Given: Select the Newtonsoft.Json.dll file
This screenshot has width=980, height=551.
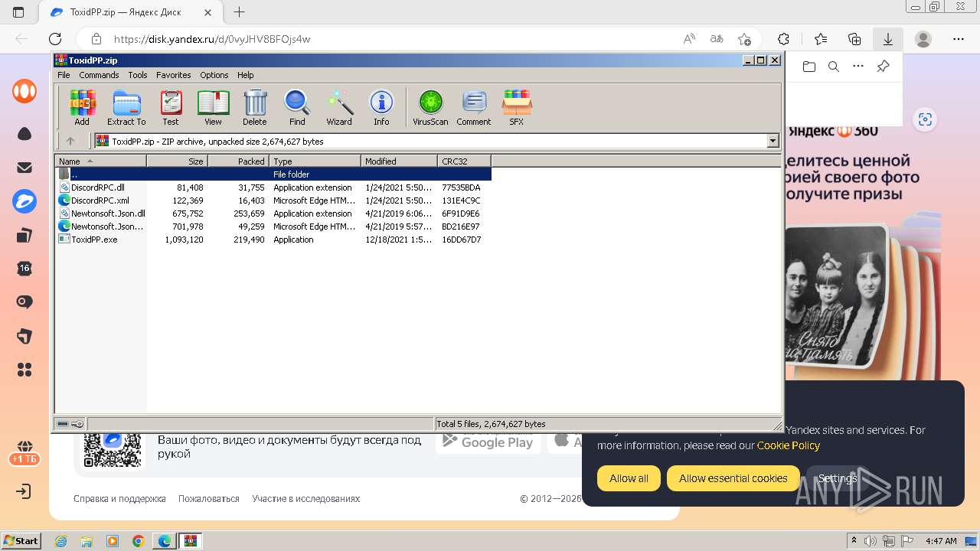Looking at the screenshot, I should pos(273,214).
